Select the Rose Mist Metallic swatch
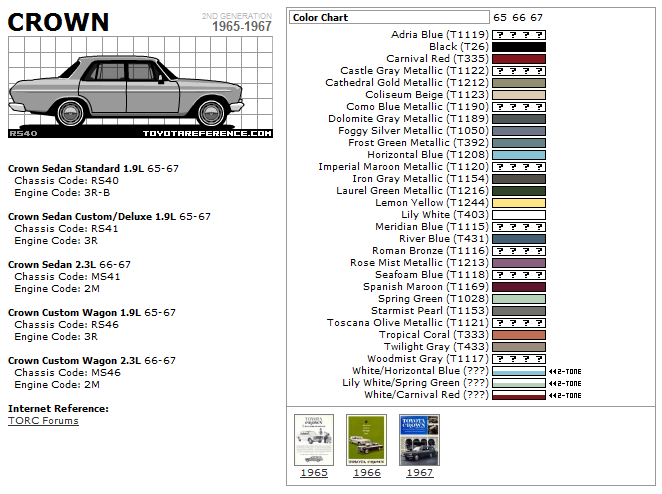 519,263
